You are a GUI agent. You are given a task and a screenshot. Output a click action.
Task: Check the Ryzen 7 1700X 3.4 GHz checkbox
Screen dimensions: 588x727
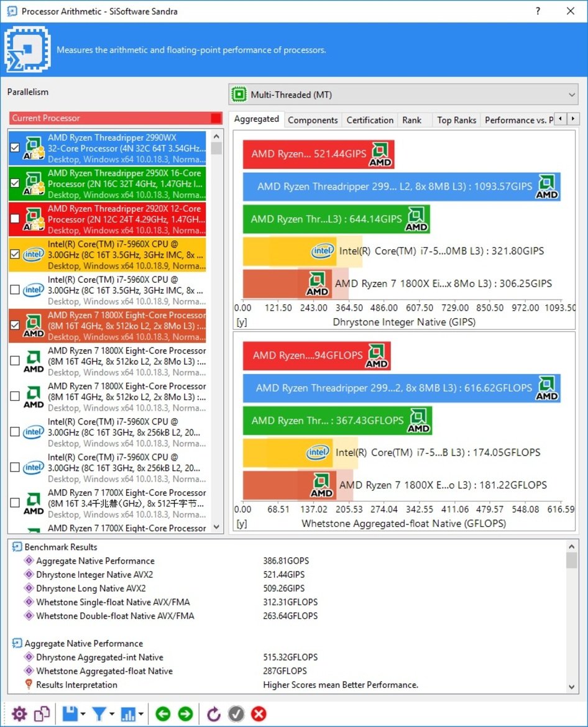(15, 503)
